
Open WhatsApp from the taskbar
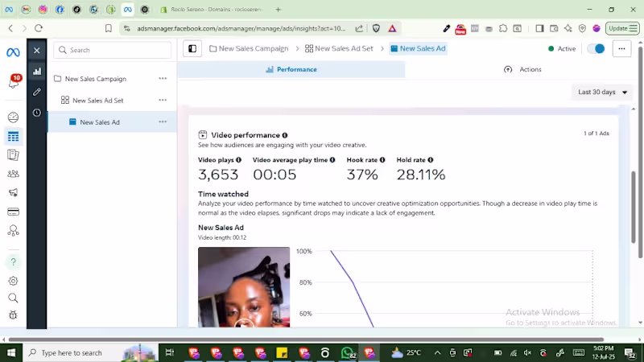(x=348, y=352)
